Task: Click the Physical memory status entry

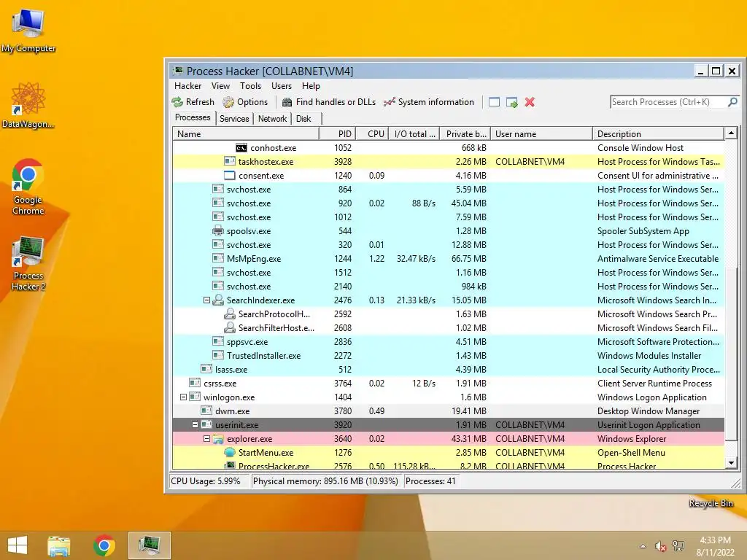Action: point(326,481)
